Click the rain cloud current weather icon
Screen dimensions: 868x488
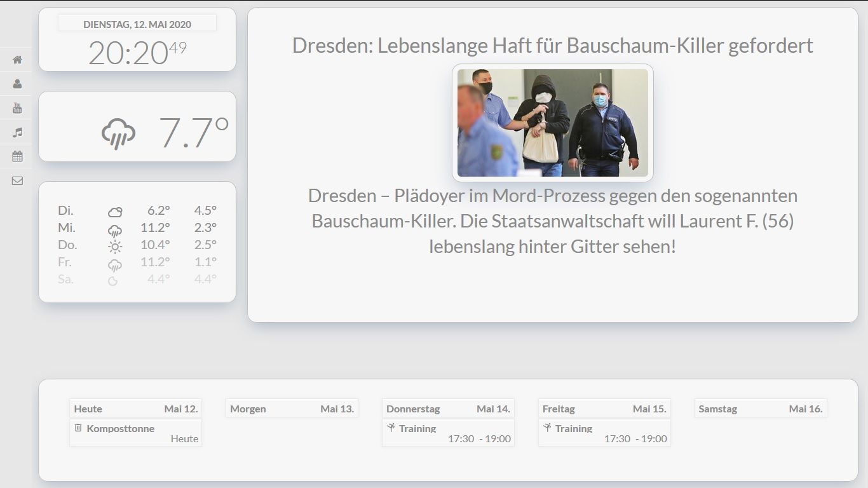pyautogui.click(x=118, y=133)
